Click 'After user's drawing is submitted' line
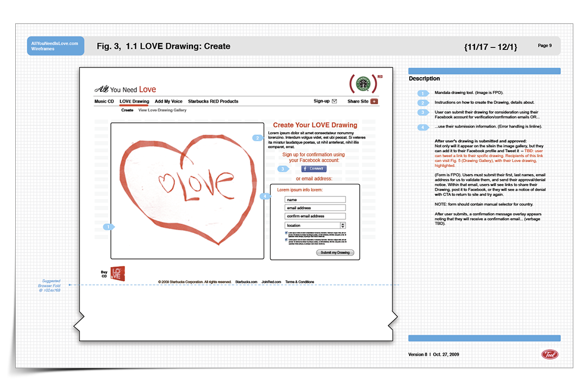This screenshot has height=384, width=588. pos(480,141)
